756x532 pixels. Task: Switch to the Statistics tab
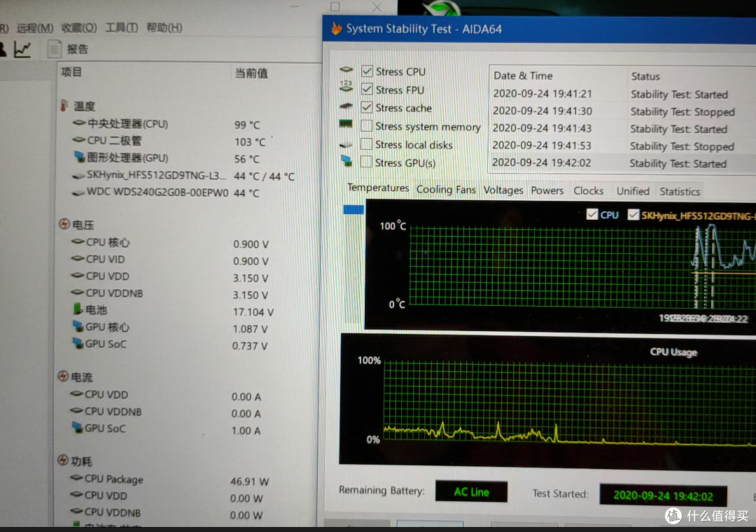coord(679,192)
